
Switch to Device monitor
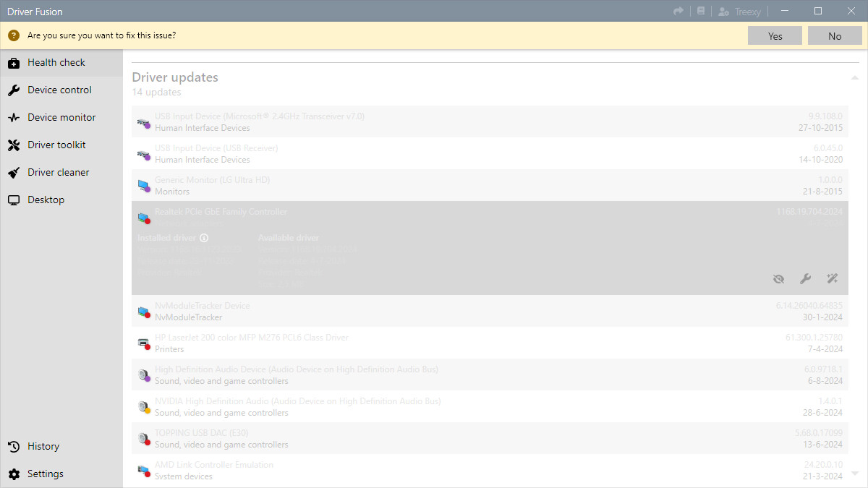pos(61,118)
